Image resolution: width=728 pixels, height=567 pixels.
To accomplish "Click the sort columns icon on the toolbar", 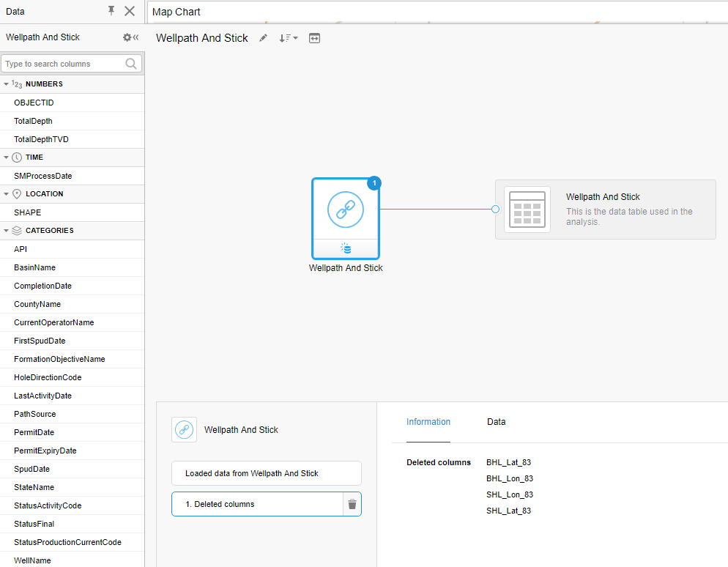I will 286,38.
